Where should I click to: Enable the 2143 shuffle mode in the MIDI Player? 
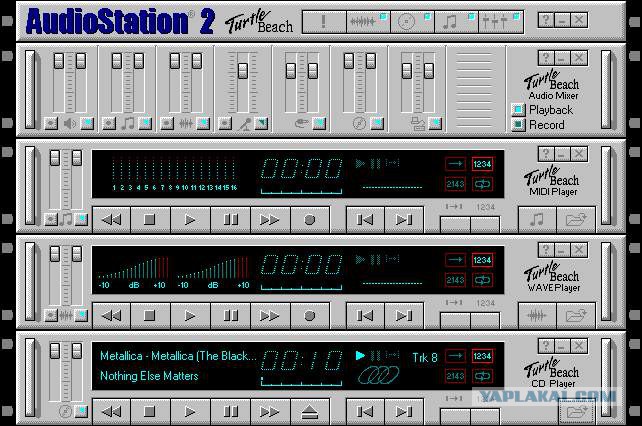point(455,184)
